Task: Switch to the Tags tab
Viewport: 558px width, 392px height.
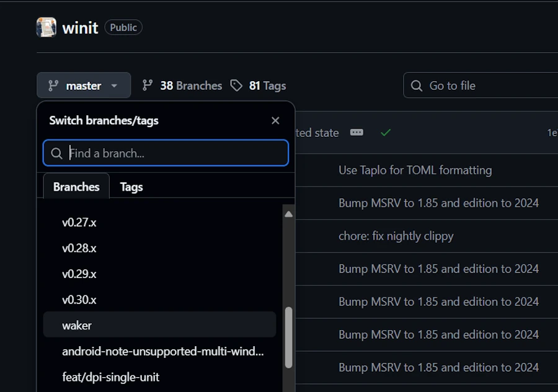Action: (131, 186)
